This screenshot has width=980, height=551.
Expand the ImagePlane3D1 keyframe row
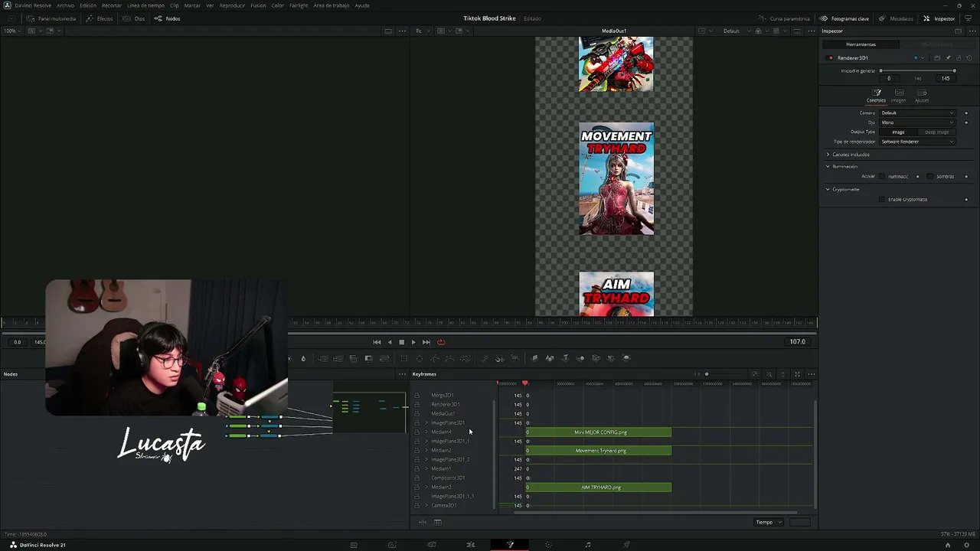(x=426, y=423)
